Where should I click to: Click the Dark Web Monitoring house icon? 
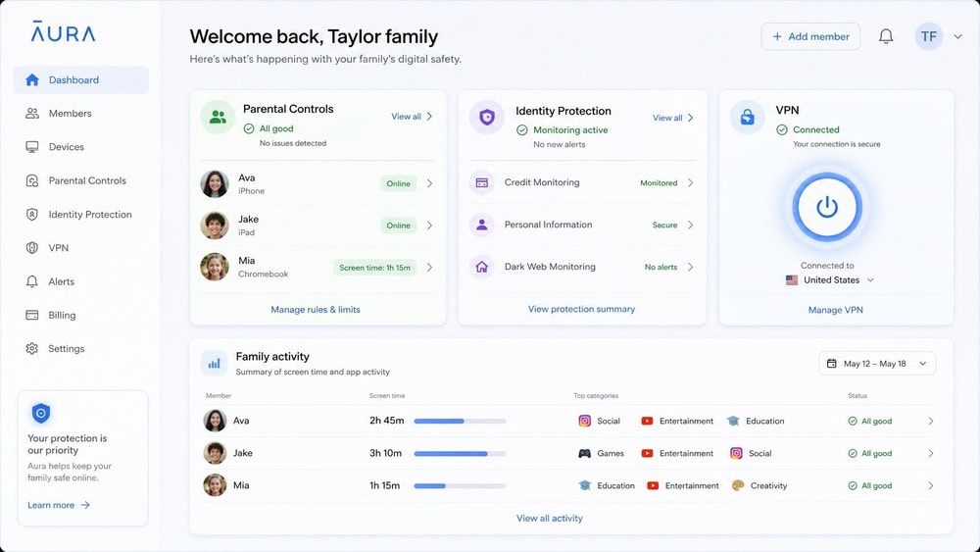(x=482, y=267)
